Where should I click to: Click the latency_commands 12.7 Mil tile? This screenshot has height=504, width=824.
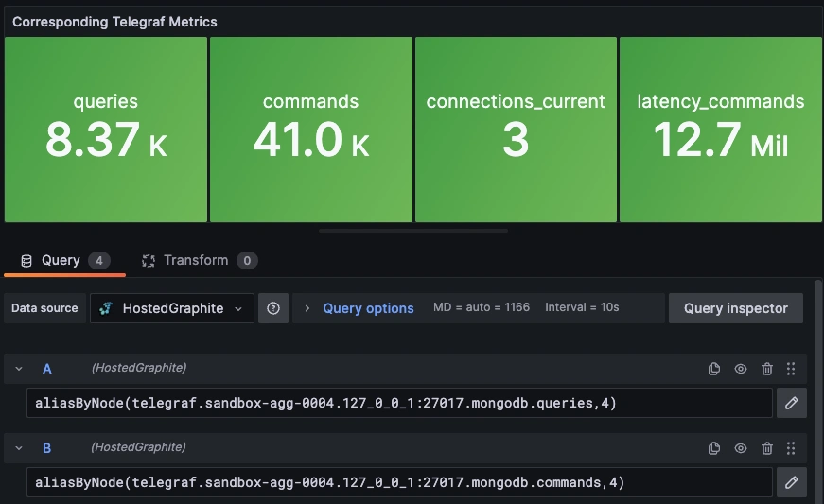coord(721,130)
